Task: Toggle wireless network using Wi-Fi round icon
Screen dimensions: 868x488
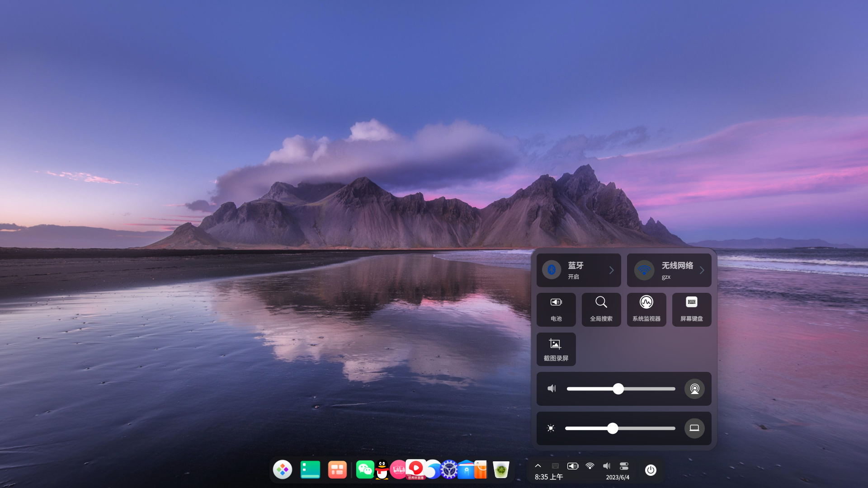Action: pos(644,270)
